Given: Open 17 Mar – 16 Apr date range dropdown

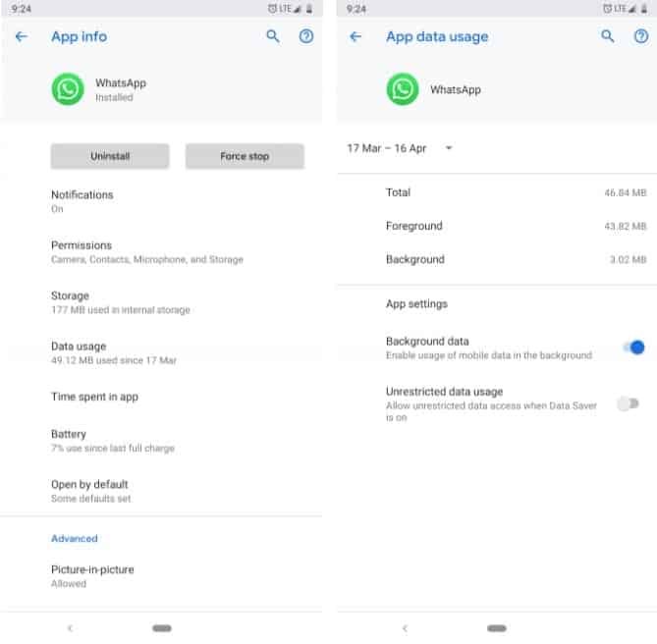Looking at the screenshot, I should coord(400,148).
